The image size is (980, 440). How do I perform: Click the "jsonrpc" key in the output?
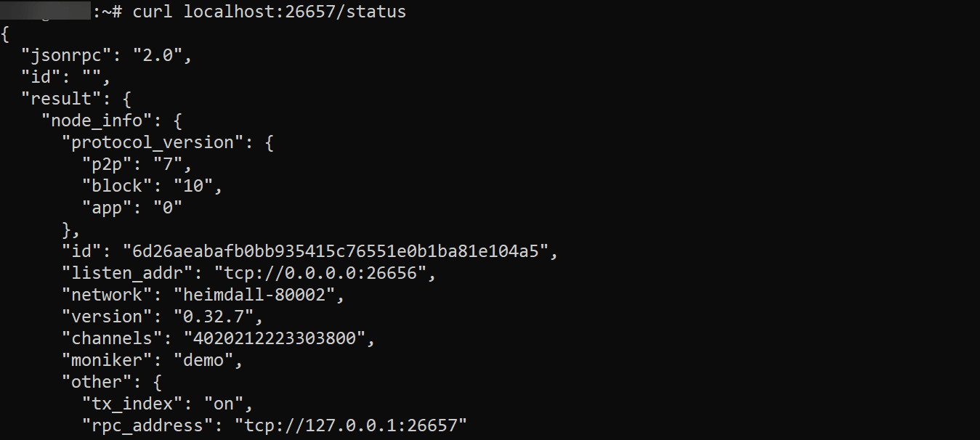click(61, 55)
